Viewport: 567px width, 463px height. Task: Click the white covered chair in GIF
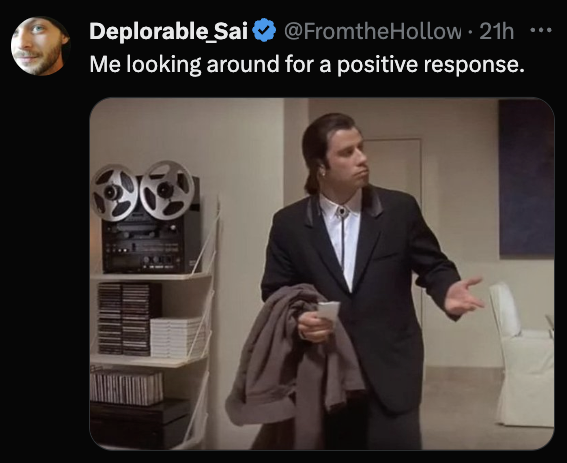coord(523,354)
